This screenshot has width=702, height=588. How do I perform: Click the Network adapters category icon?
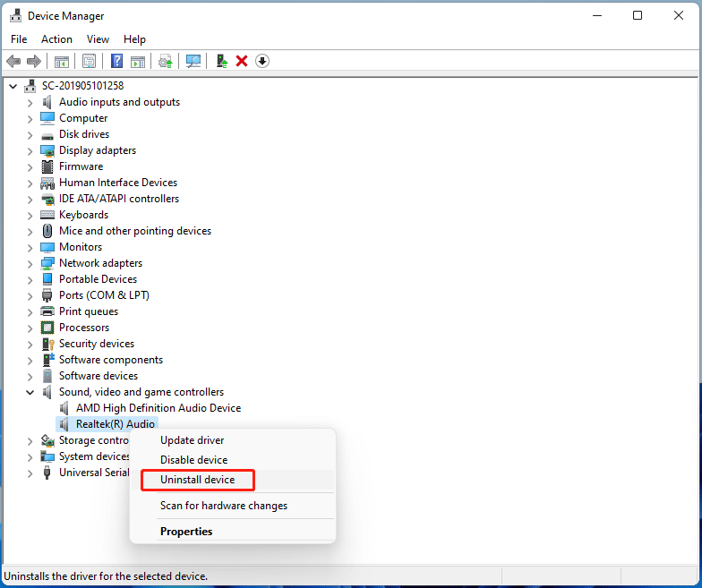pos(47,263)
